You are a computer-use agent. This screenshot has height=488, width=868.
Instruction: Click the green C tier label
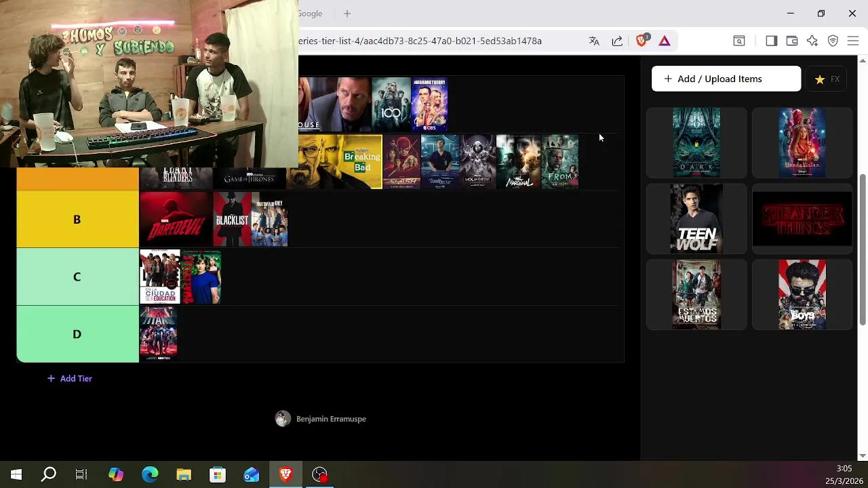click(x=77, y=277)
